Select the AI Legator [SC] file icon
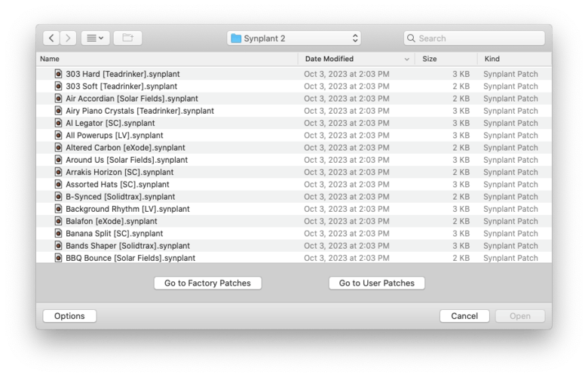 pyautogui.click(x=58, y=123)
